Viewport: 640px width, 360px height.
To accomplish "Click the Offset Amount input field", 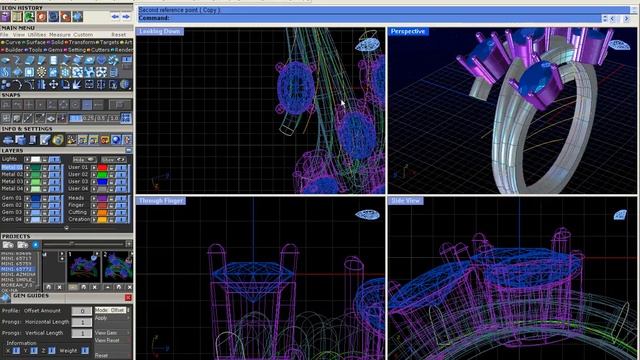I will (82, 311).
